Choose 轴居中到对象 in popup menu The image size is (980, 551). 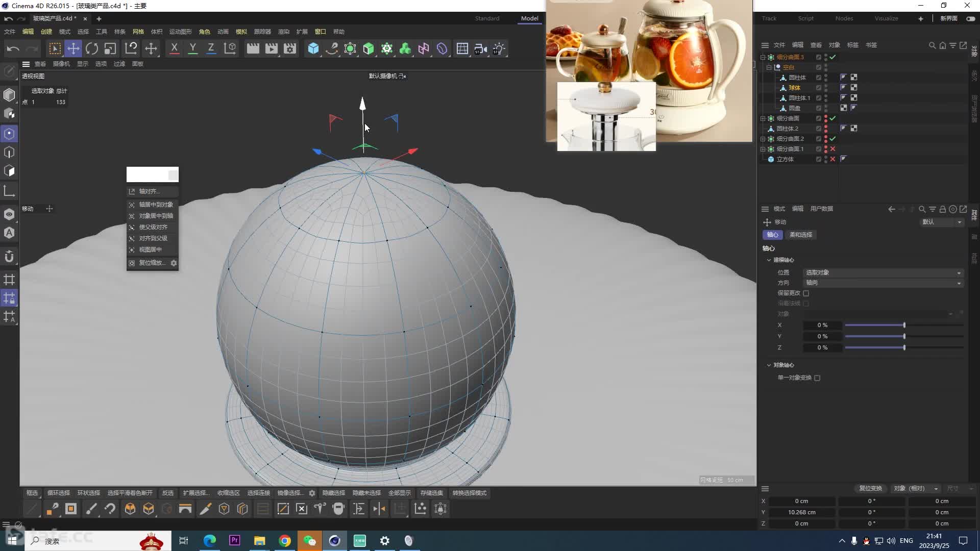[x=152, y=205]
